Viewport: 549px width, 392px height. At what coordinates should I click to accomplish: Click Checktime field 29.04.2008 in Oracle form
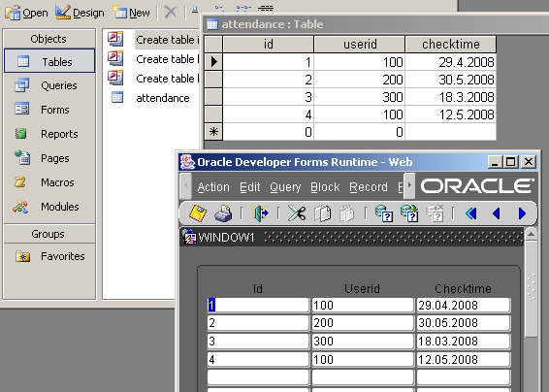[x=464, y=305]
